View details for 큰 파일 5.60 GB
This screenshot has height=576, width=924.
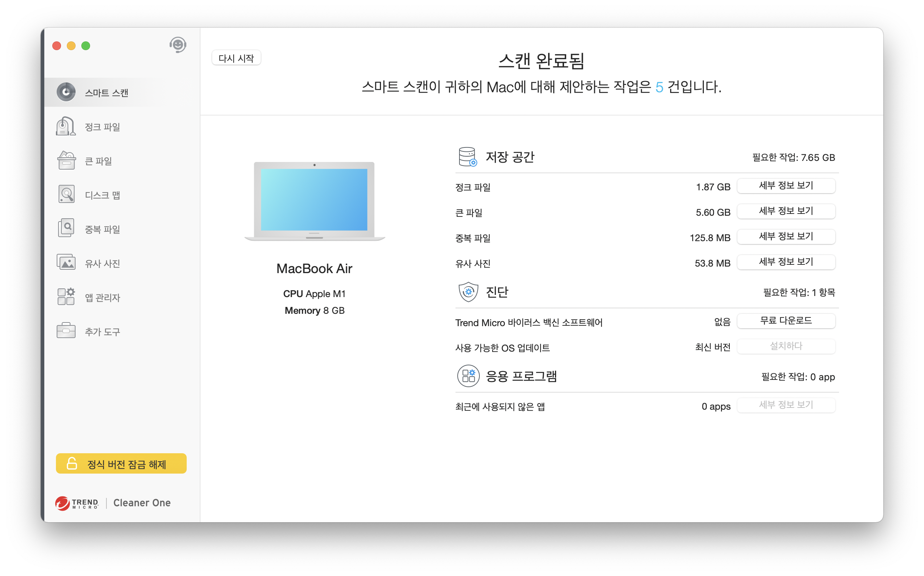point(786,211)
